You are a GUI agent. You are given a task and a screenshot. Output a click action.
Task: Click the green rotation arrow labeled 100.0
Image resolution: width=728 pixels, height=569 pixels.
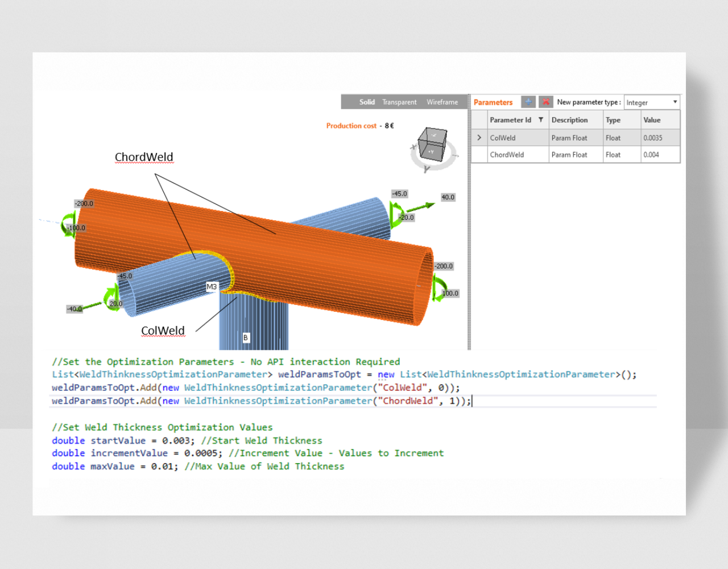coord(438,288)
